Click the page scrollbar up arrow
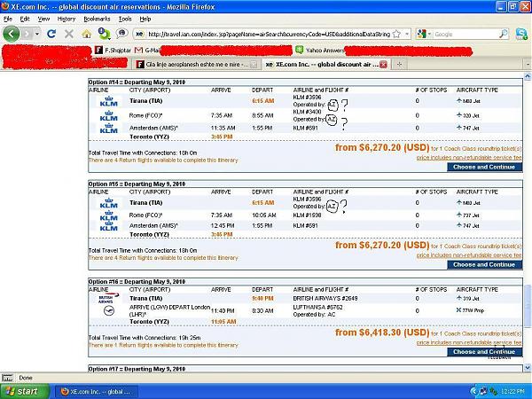The image size is (532, 399). pyautogui.click(x=528, y=76)
